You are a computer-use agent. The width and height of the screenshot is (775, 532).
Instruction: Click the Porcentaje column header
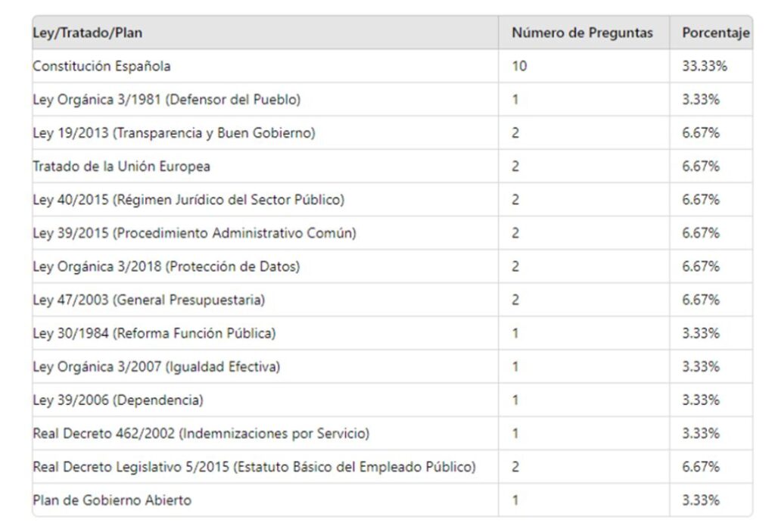[x=716, y=33]
